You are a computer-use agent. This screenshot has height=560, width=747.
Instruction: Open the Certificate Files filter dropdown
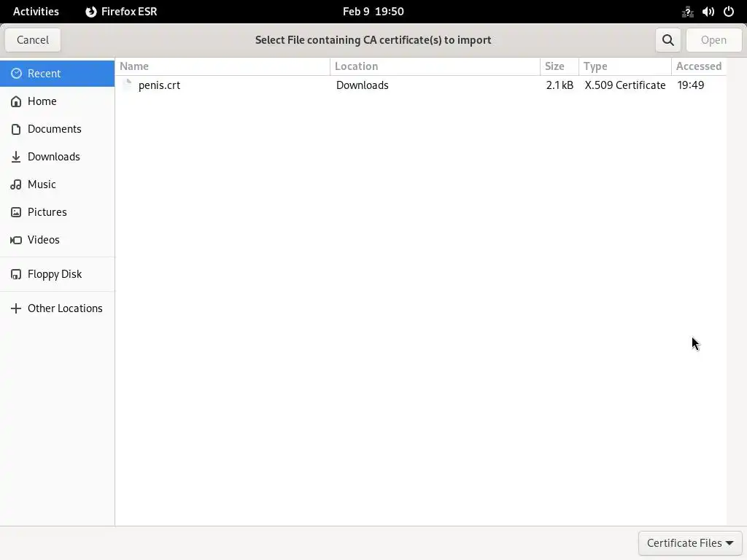(690, 542)
